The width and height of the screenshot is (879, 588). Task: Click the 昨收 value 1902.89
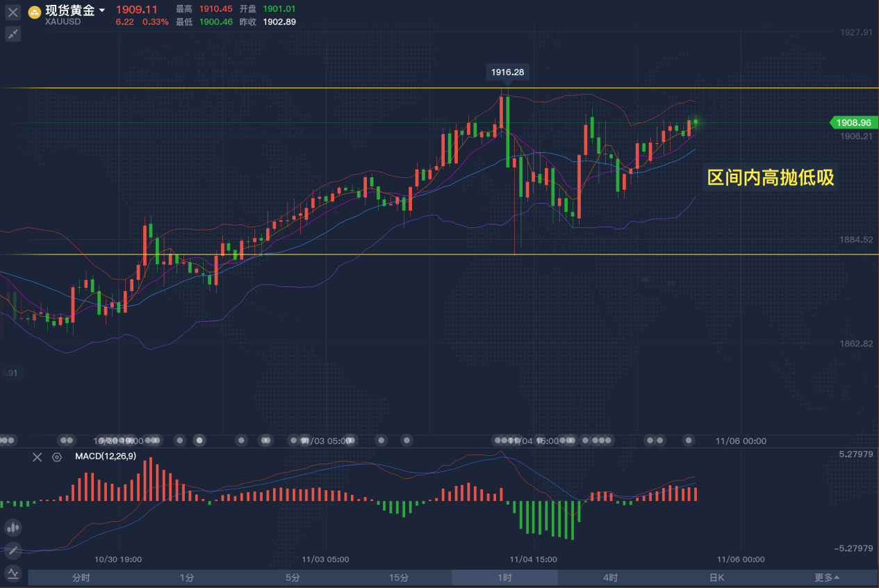[279, 22]
